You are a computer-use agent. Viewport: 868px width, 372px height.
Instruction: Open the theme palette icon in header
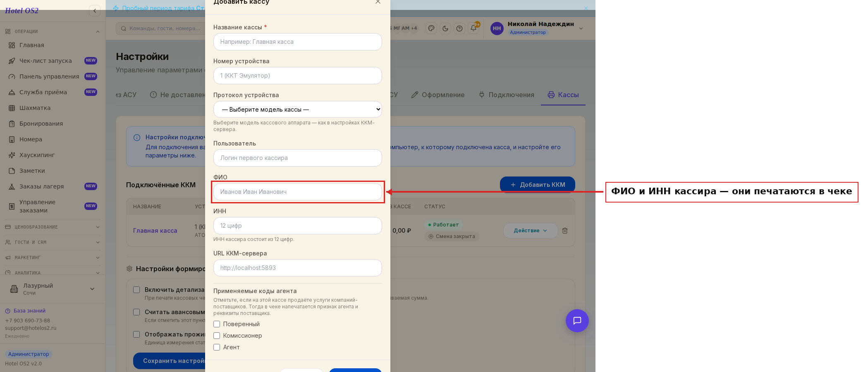(431, 29)
